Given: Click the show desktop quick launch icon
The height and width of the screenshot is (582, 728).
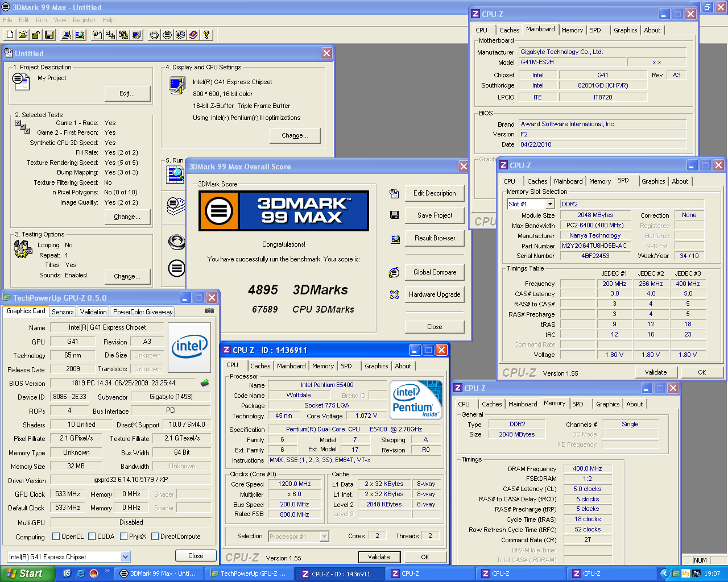Looking at the screenshot, I should tap(67, 573).
